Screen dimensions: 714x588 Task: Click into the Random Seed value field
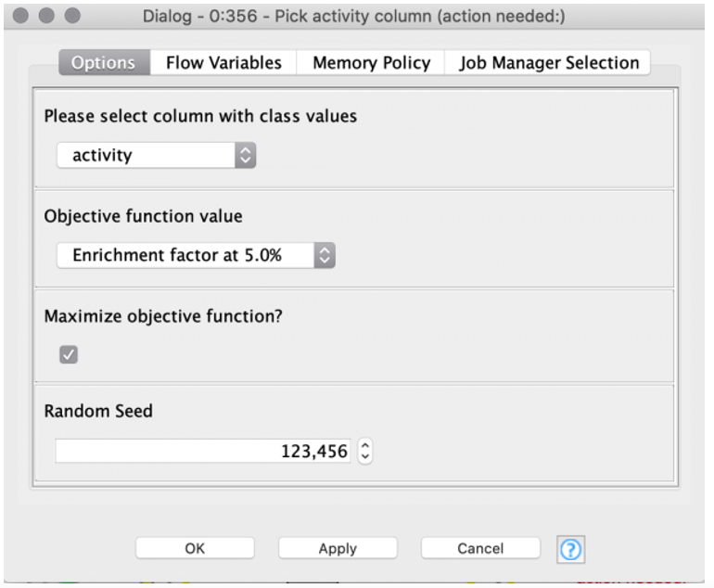(202, 452)
